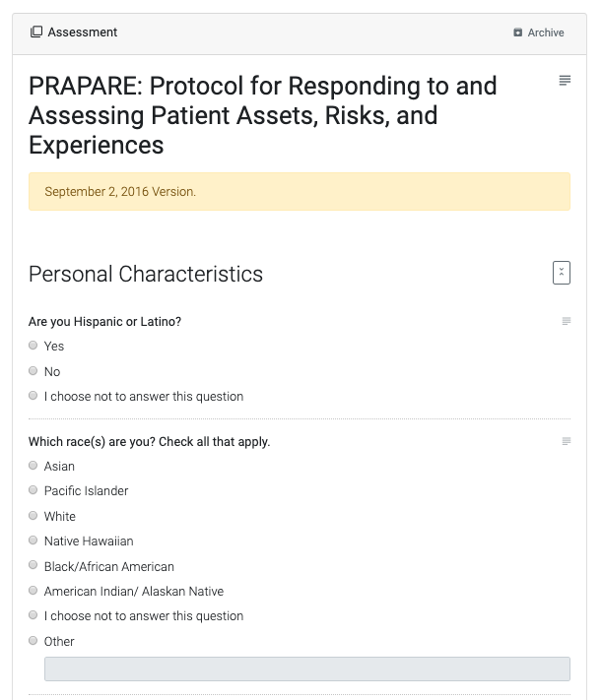Select American Indian/ Alaskan Native option
Screen dimensions: 602x700
[33, 591]
